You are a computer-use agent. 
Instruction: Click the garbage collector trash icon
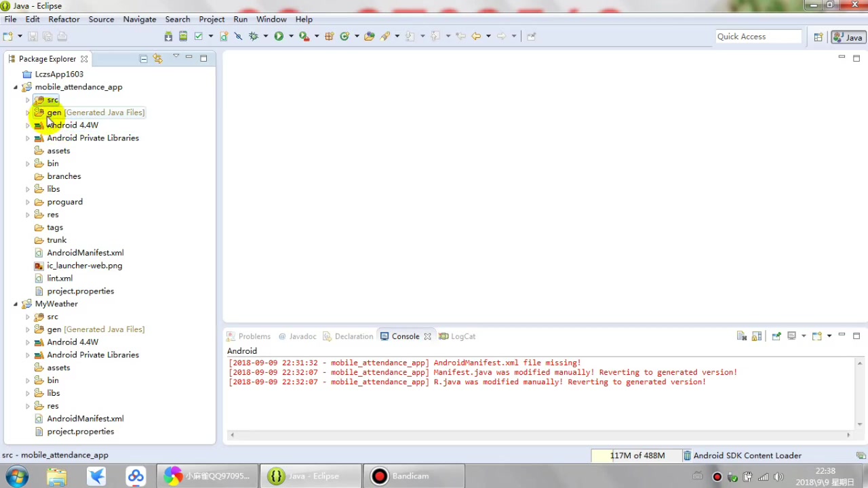coord(687,455)
